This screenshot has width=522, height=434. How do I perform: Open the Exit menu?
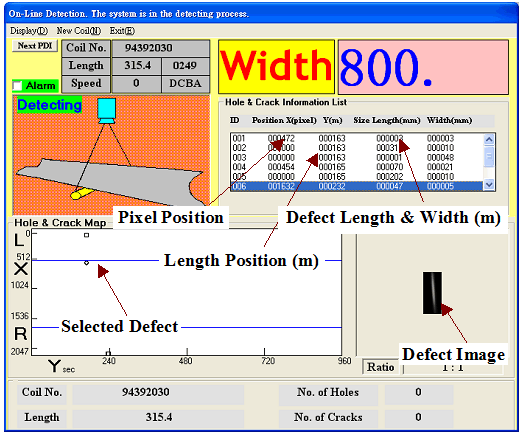[x=122, y=31]
